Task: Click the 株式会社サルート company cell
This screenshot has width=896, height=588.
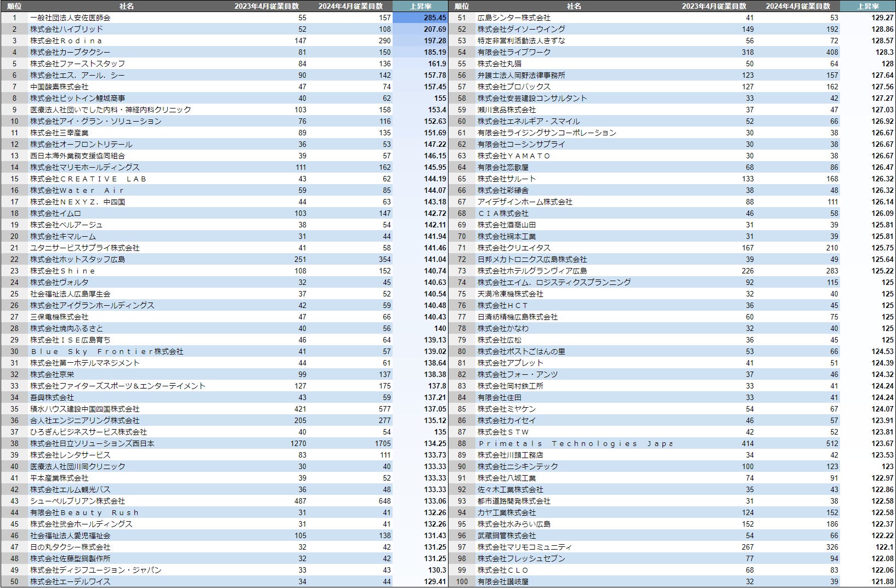Action: click(x=507, y=179)
